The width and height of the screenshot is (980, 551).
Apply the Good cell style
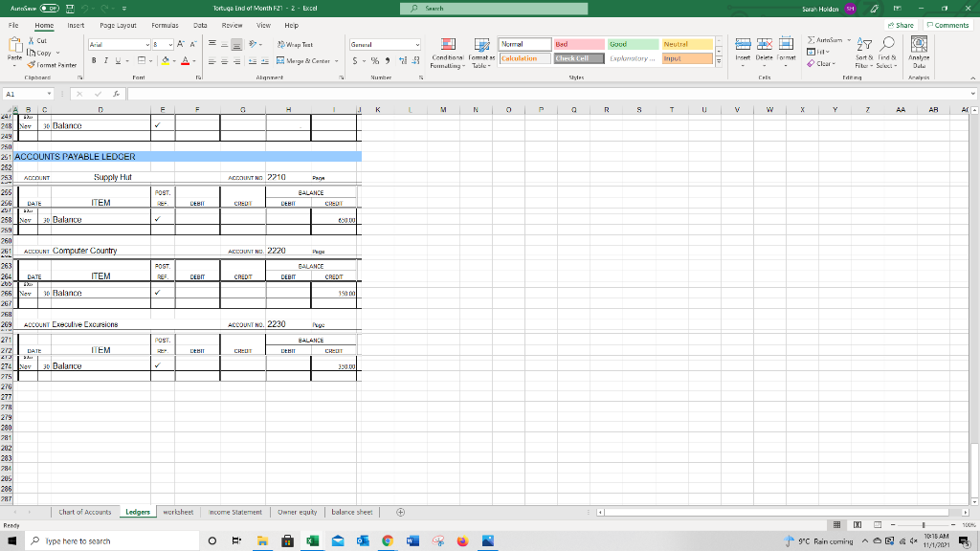pyautogui.click(x=634, y=44)
